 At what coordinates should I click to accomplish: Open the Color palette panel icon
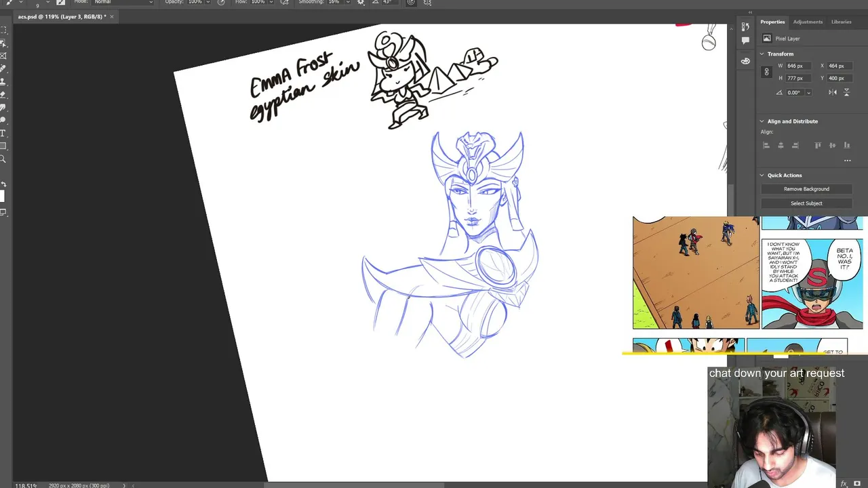click(745, 61)
